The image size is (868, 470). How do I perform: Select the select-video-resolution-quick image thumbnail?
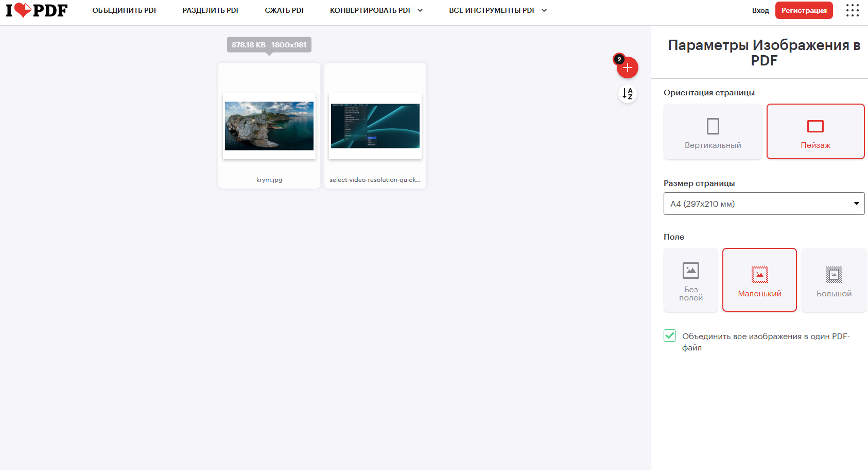[x=375, y=126]
